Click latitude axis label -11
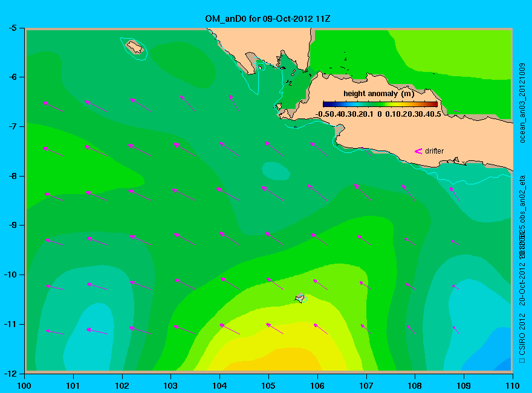Viewport: 532px width, 393px height. tap(10, 324)
